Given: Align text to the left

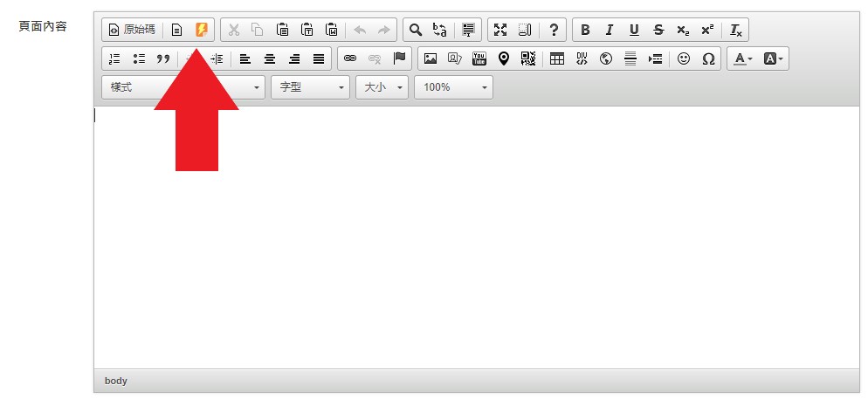Looking at the screenshot, I should (x=245, y=58).
